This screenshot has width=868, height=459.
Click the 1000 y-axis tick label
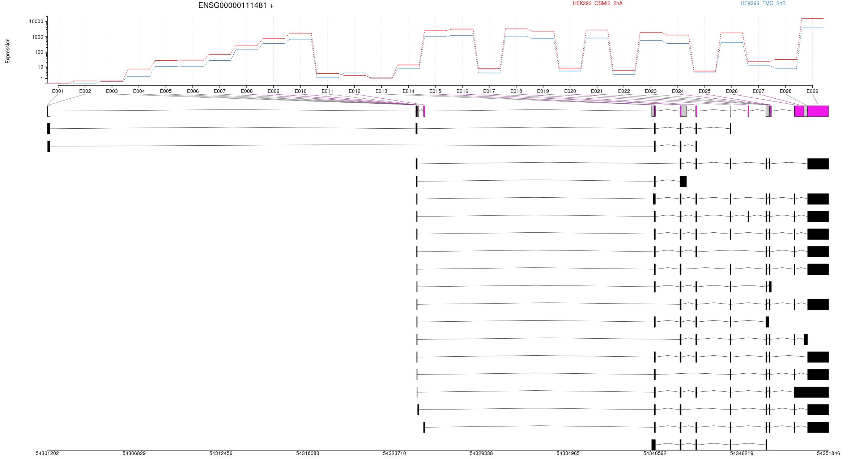point(38,37)
